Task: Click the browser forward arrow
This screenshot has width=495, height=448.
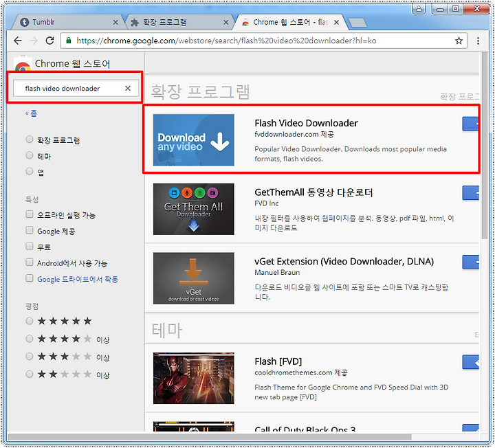Action: point(34,41)
